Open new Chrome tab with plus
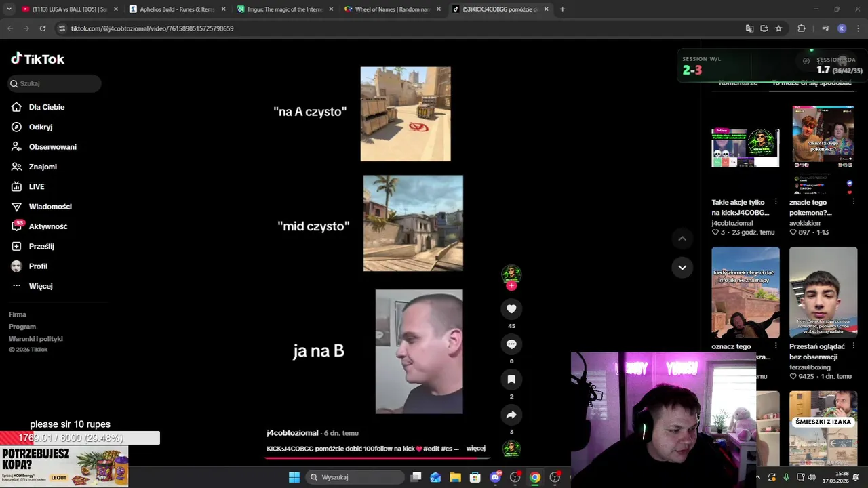Viewport: 868px width, 488px height. coord(562,9)
